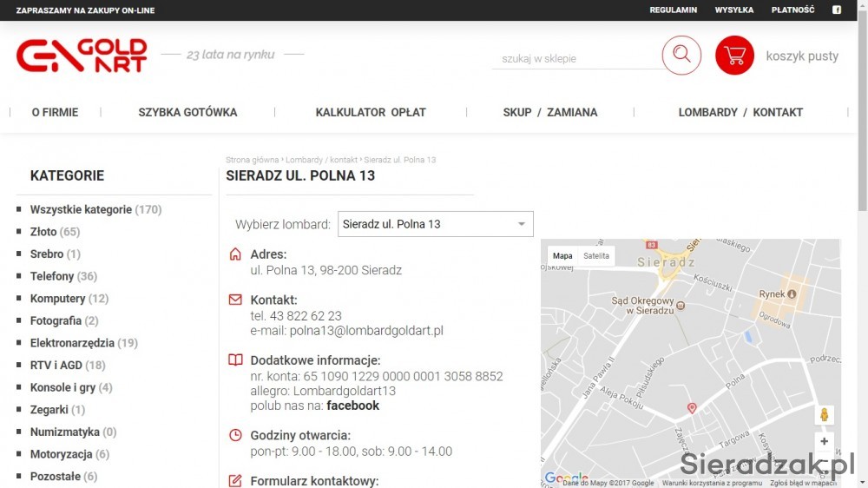
Task: Click the pencil icon beside Formularz kontaktowy
Action: point(235,481)
